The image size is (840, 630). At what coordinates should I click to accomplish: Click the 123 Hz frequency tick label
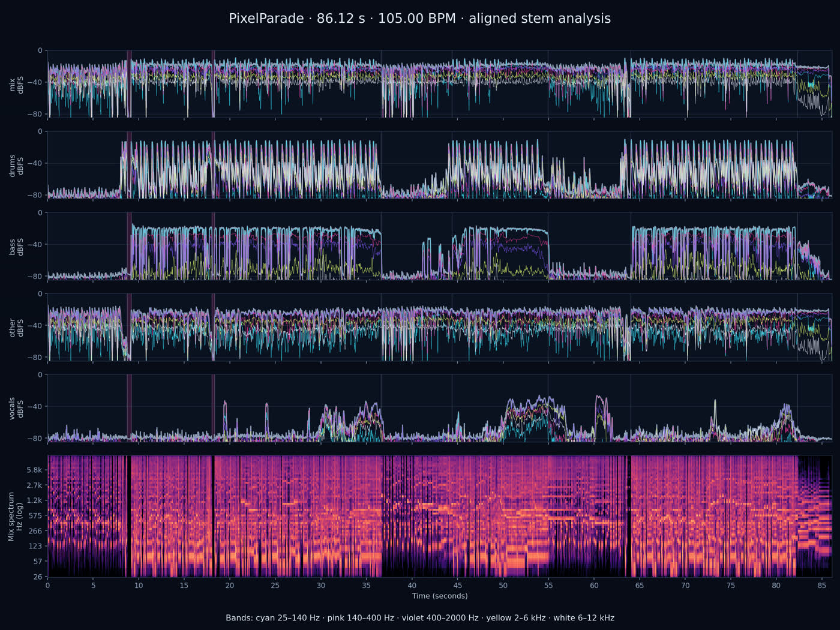[x=35, y=546]
